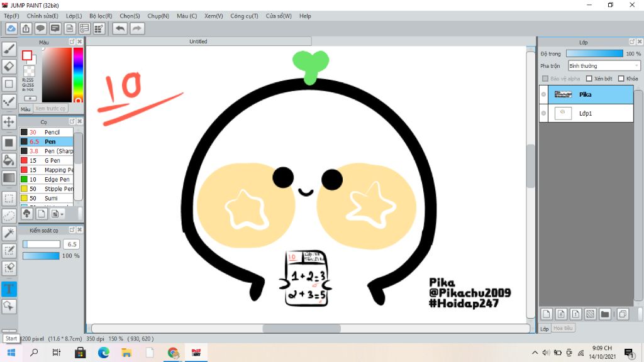Open Bộ lọc(R) menu
The image size is (644, 362).
pyautogui.click(x=101, y=16)
